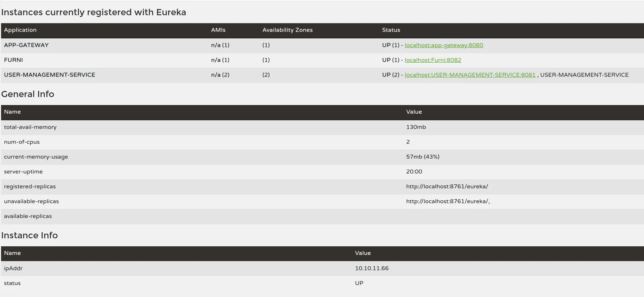The image size is (644, 297).
Task: Click the Availability Zones column header
Action: [287, 30]
